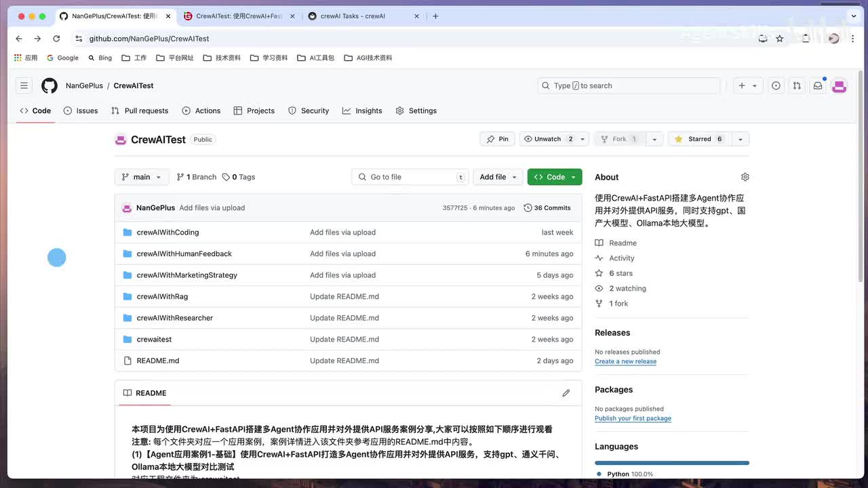Expand the caret next to the create-new plus
Image resolution: width=868 pixels, height=488 pixels.
coord(754,86)
